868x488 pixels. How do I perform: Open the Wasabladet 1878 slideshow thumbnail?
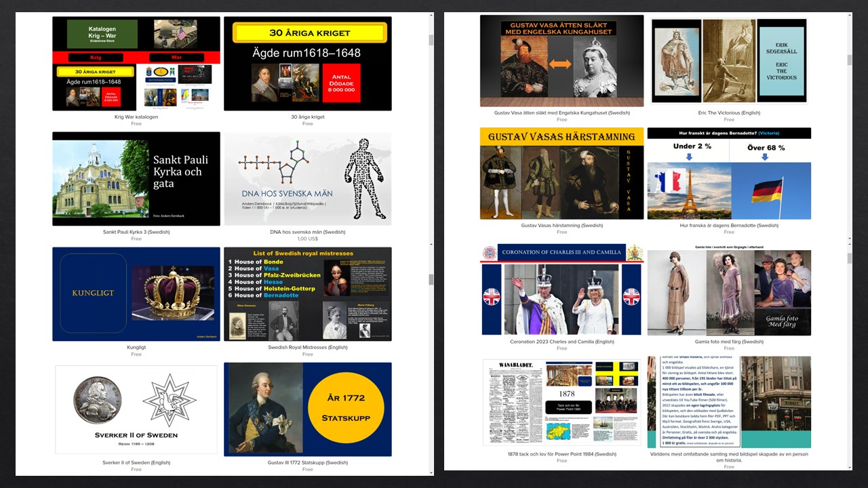pyautogui.click(x=561, y=403)
